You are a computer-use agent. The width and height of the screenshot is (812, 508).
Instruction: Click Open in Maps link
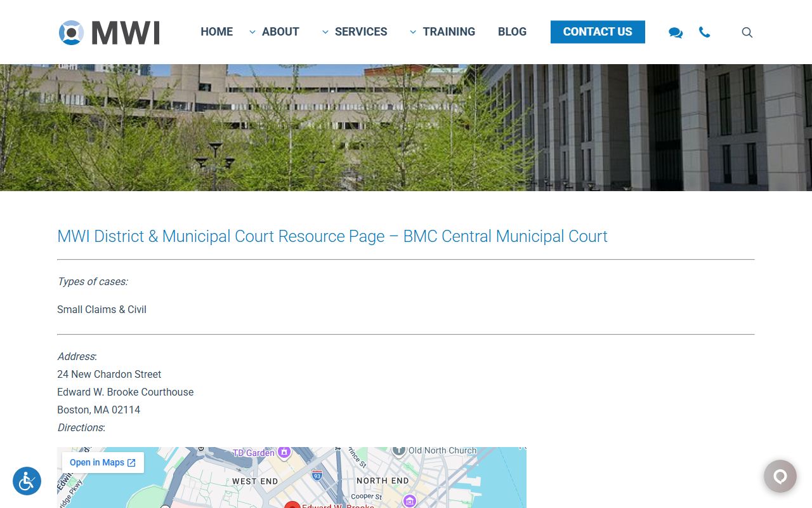(103, 462)
